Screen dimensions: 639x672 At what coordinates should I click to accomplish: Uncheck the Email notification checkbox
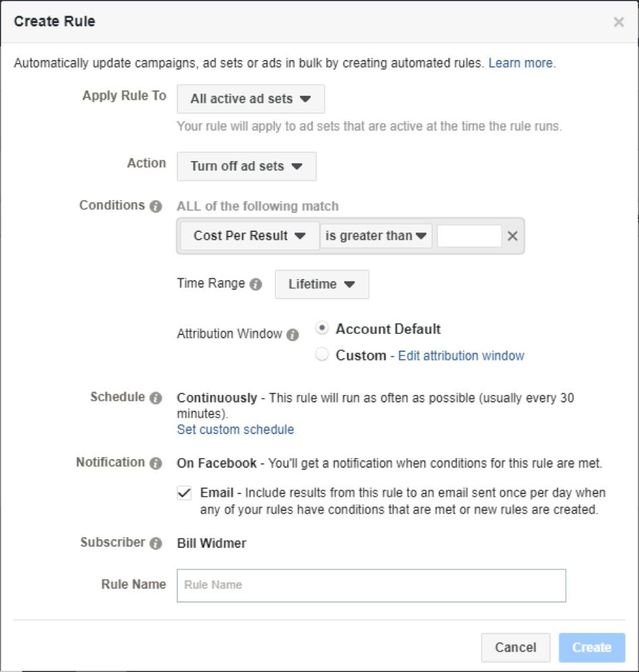pyautogui.click(x=184, y=493)
